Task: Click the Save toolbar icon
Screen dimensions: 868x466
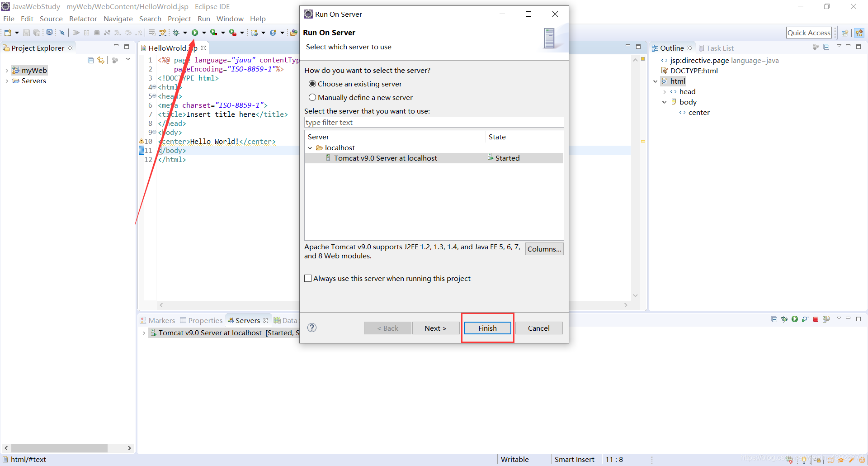Action: coord(26,33)
